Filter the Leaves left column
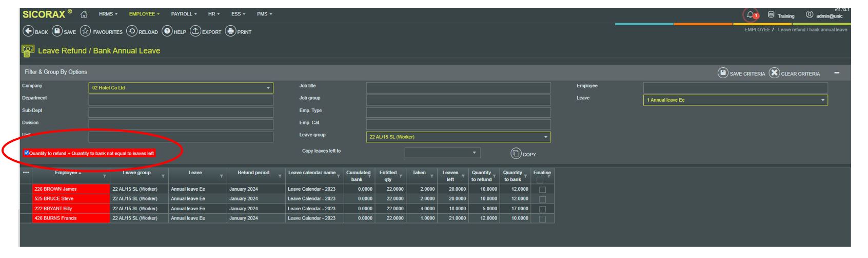Viewport: 868px width, 258px height. pyautogui.click(x=463, y=176)
